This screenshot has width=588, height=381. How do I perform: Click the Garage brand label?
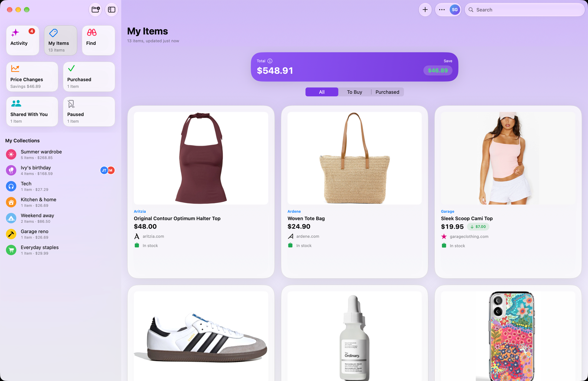click(447, 211)
